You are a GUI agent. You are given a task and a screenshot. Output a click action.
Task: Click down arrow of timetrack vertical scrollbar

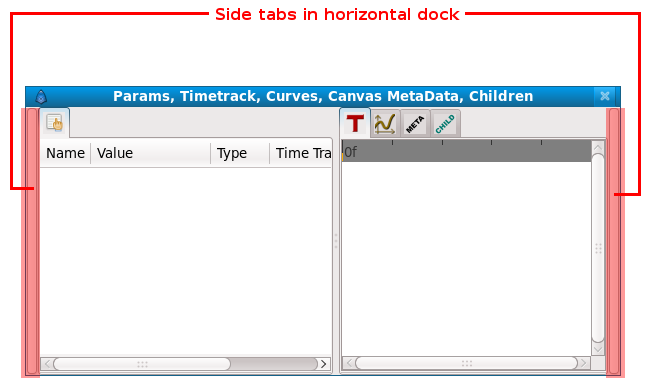pos(598,349)
